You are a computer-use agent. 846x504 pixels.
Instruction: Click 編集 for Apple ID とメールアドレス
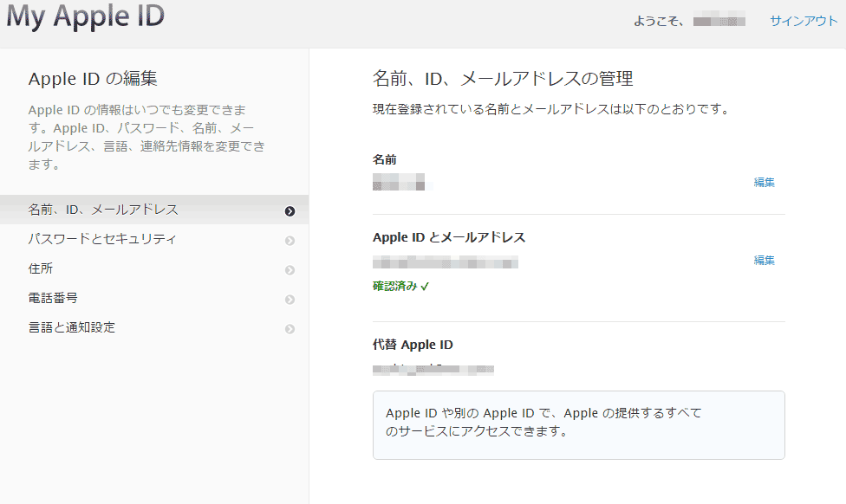click(764, 260)
